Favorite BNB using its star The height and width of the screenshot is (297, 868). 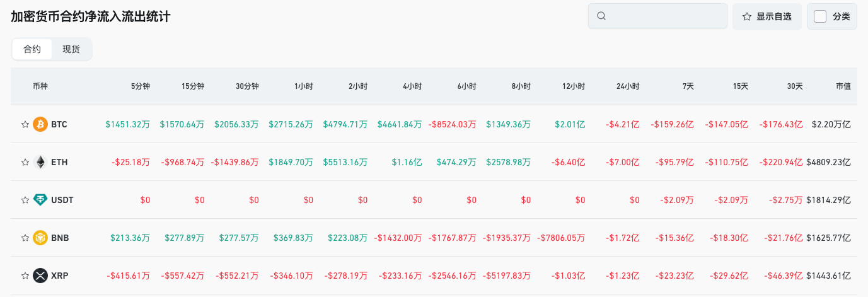25,238
